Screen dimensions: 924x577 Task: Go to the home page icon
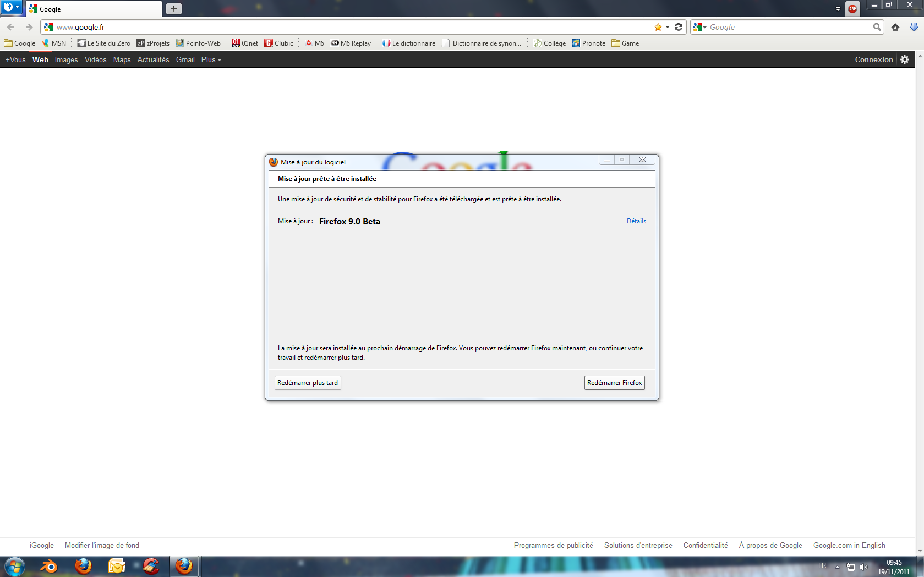click(x=895, y=27)
